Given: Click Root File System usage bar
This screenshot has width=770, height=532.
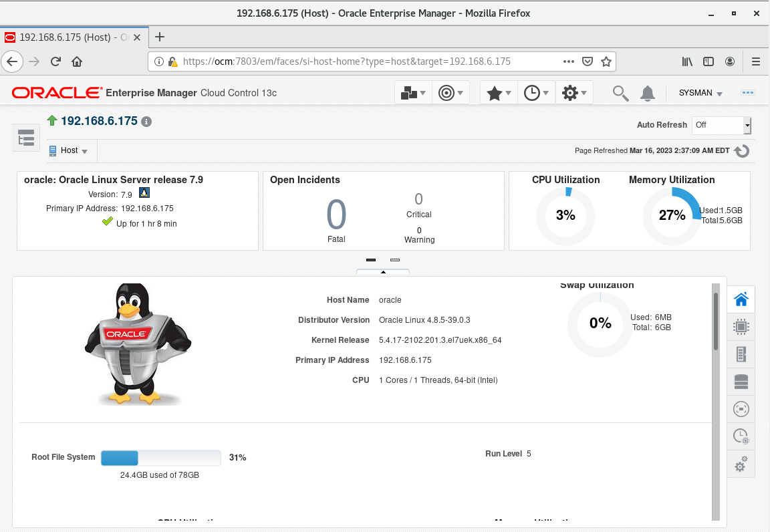Looking at the screenshot, I should point(161,458).
